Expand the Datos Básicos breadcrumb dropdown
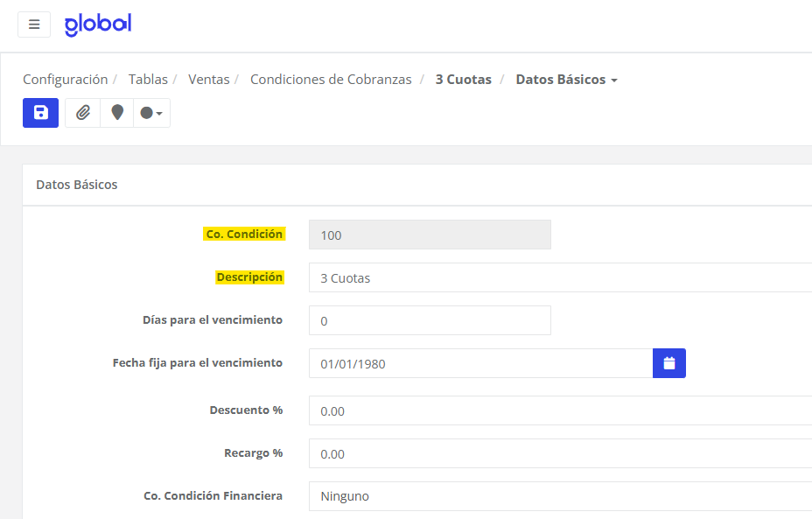 click(x=566, y=80)
